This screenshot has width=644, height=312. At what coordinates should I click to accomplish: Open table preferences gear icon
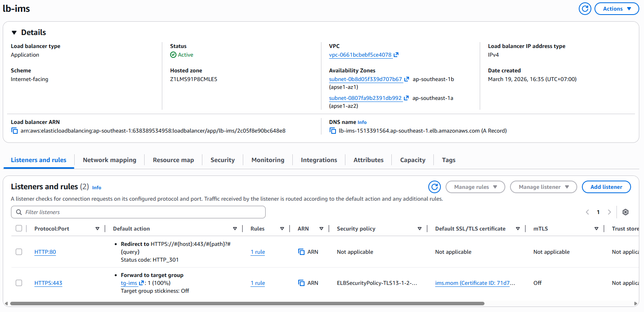626,212
